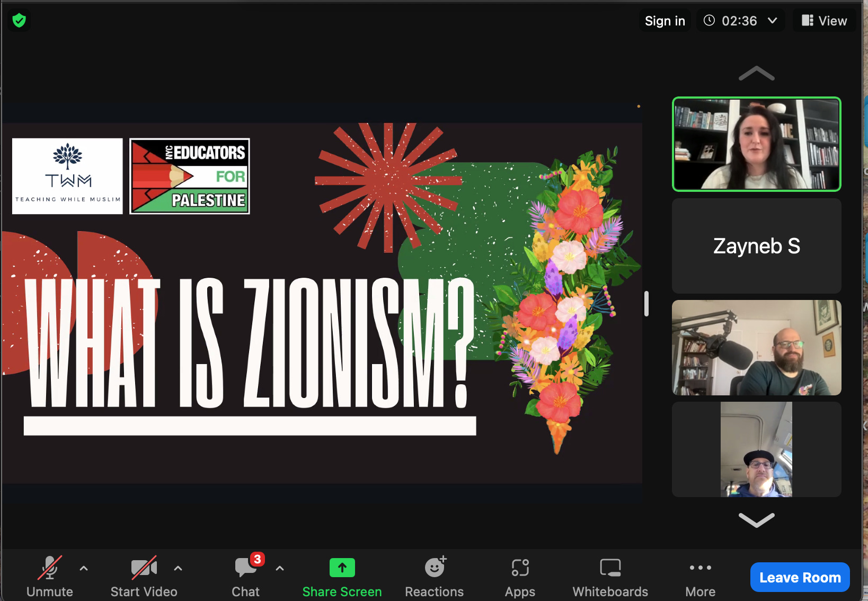Image resolution: width=868 pixels, height=601 pixels.
Task: Click the clock icon in the timer
Action: click(x=709, y=20)
